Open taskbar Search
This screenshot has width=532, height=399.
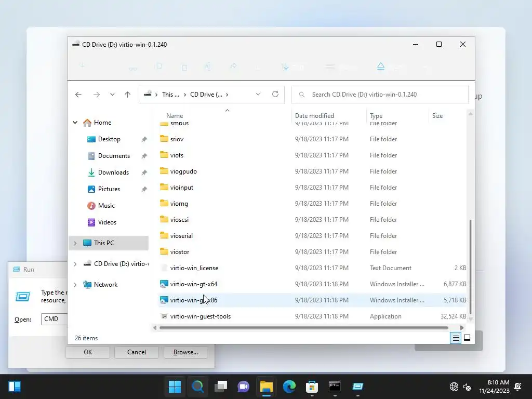[x=198, y=387]
